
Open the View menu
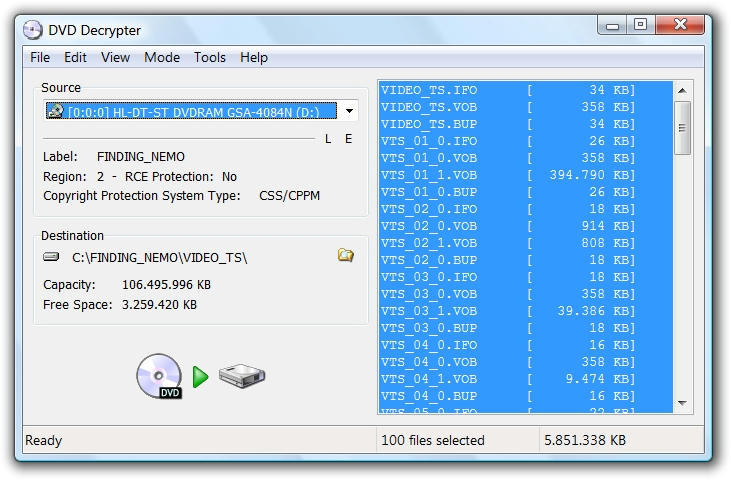point(115,57)
